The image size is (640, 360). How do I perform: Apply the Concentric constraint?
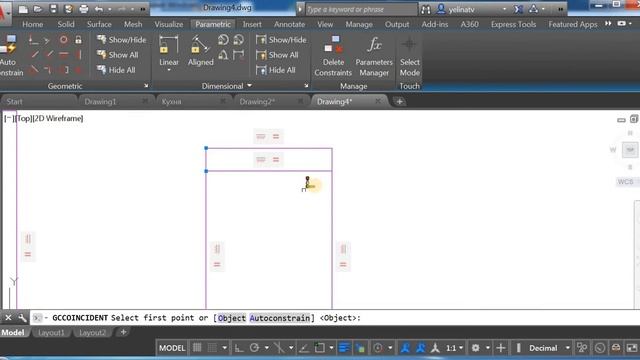(63, 40)
